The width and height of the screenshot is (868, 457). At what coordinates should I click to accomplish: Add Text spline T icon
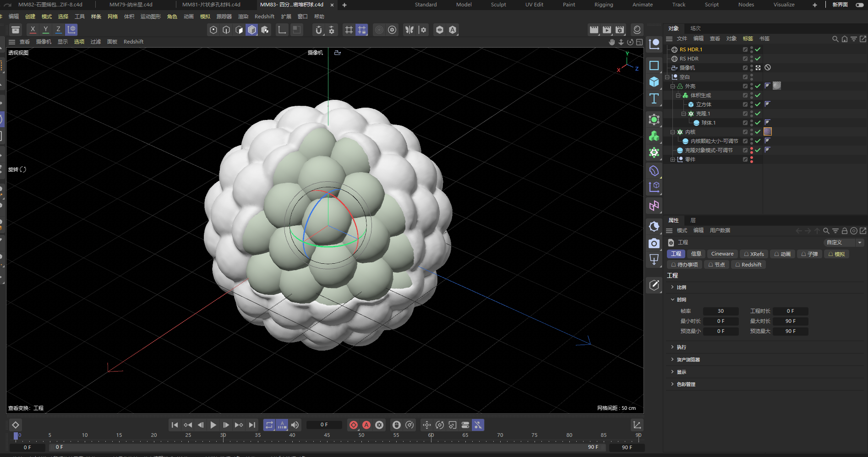[x=654, y=98]
